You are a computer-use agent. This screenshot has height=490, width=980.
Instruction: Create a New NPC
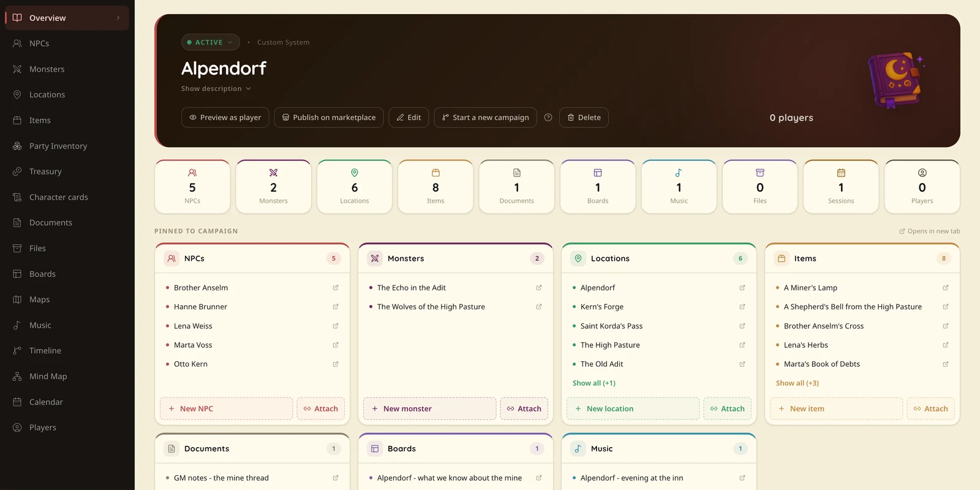pos(227,409)
